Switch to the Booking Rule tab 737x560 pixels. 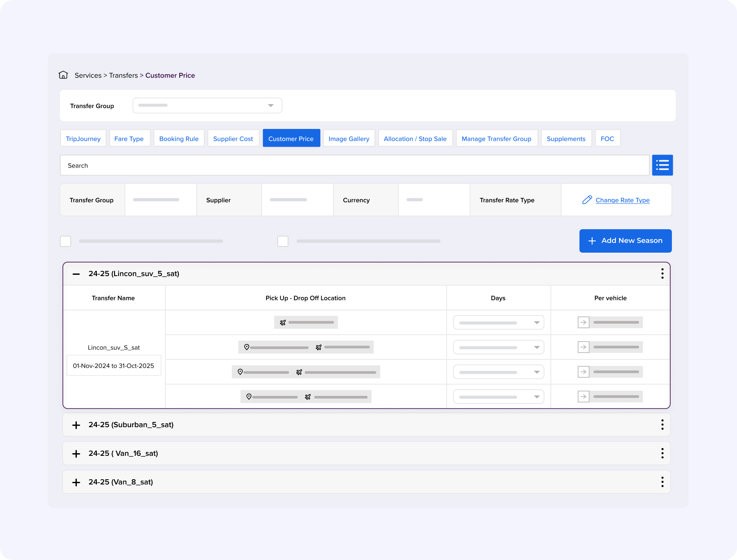[179, 138]
